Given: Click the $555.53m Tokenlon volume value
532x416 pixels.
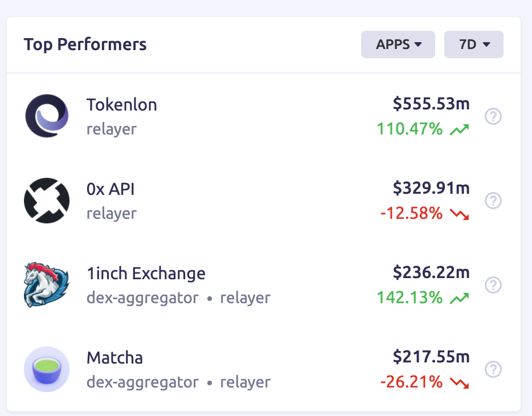Looking at the screenshot, I should coord(431,104).
